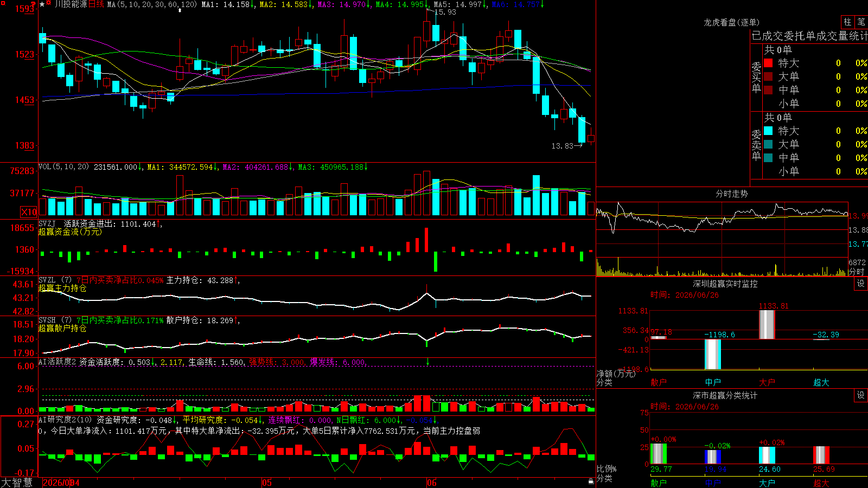Click the teal 大单 swatch under 委卖单
Viewport: 868px width, 488px height.
(768, 144)
